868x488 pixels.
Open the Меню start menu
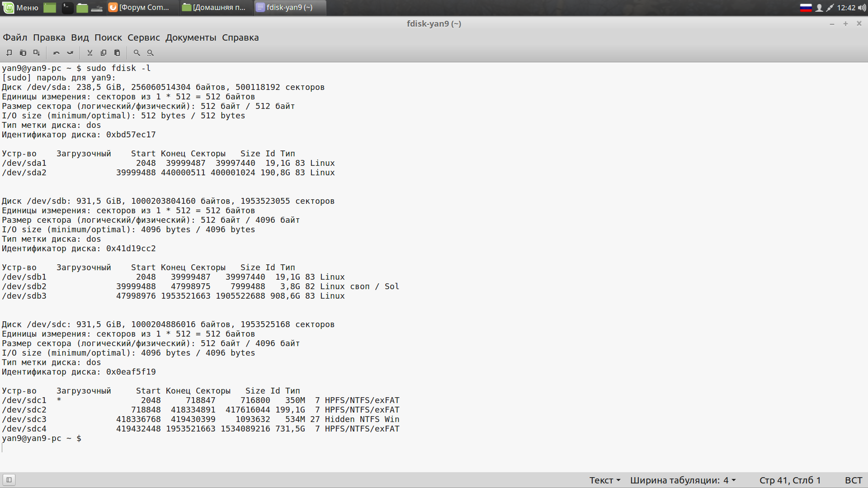tap(21, 8)
